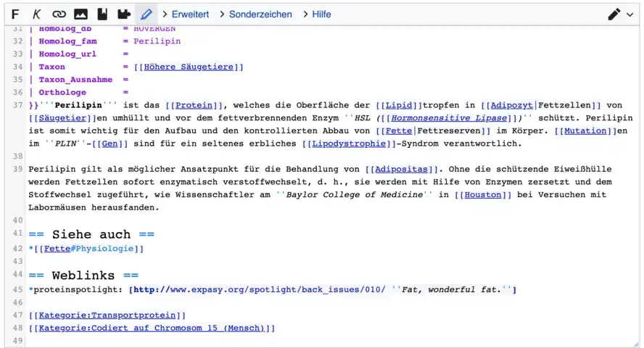Click the bold 'Perilipin' word in line 37

(78, 105)
